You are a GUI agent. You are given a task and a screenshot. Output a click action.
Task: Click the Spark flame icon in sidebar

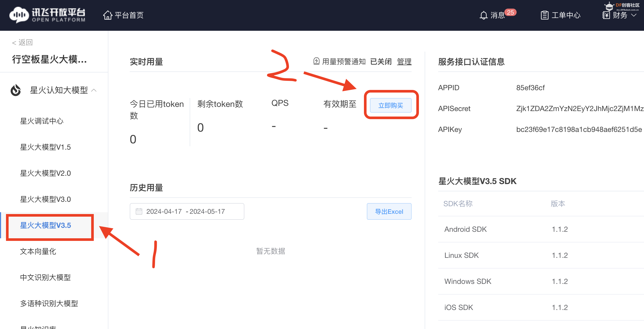coord(16,90)
